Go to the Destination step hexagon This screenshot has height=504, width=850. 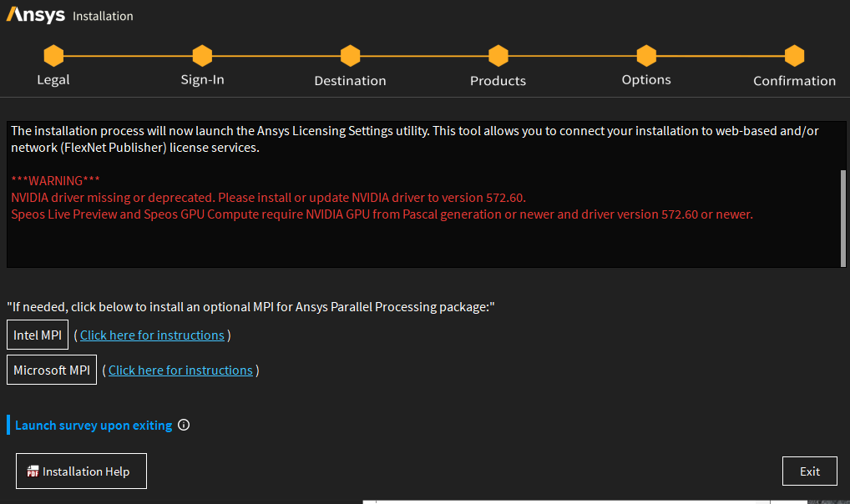tap(350, 56)
